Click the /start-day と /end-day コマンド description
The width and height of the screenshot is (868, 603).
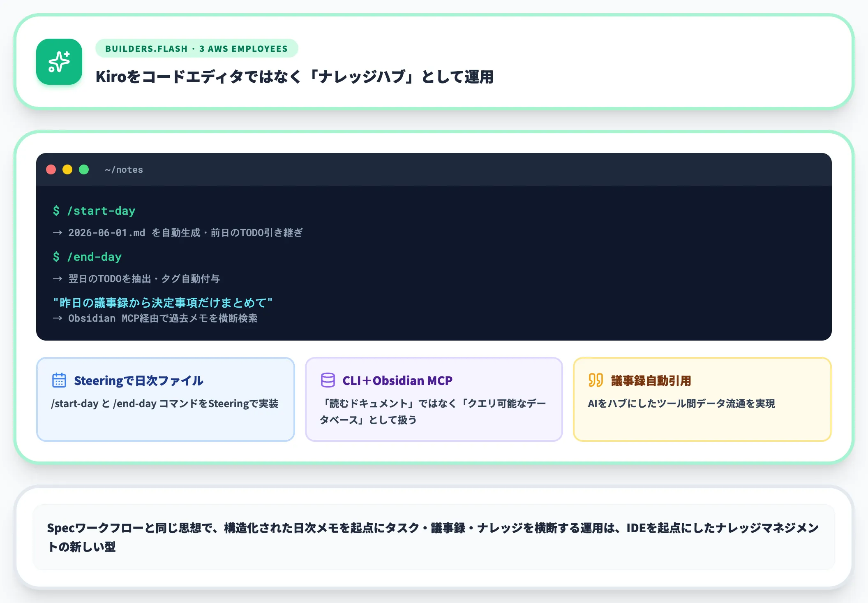(x=164, y=404)
